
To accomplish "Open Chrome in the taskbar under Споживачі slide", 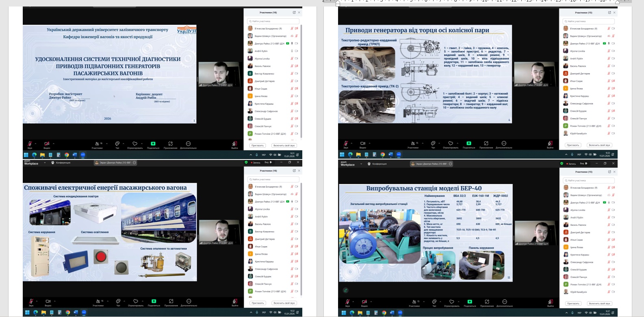I will [x=67, y=313].
